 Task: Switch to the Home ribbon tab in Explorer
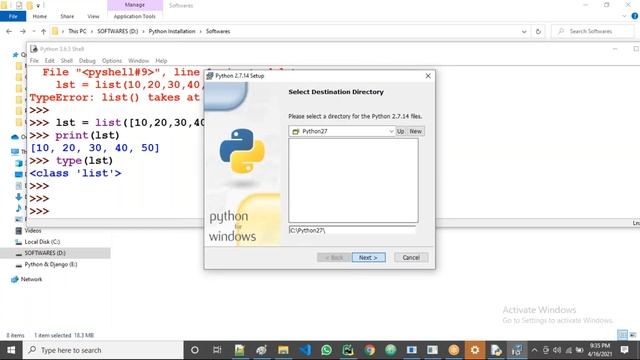click(40, 16)
